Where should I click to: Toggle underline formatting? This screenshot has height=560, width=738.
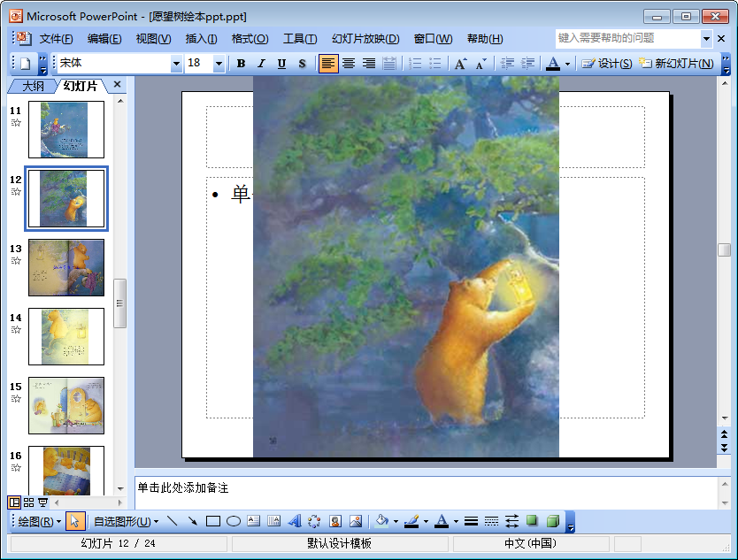[281, 64]
